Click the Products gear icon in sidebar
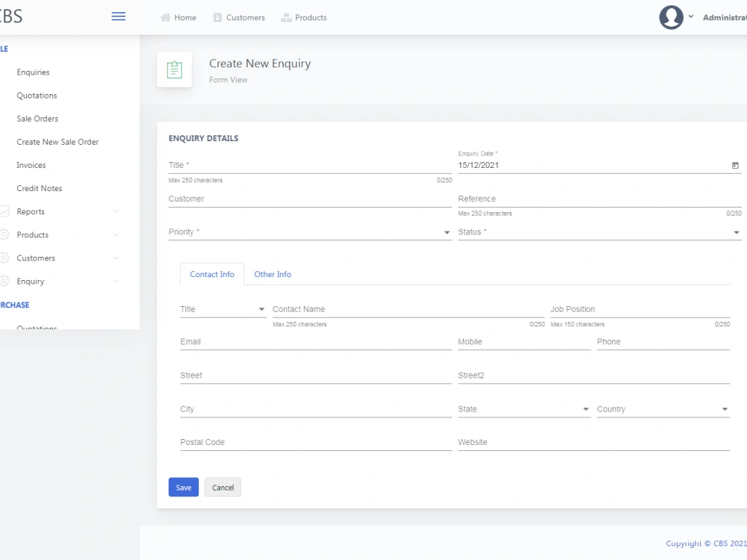The image size is (747, 560). (x=4, y=234)
